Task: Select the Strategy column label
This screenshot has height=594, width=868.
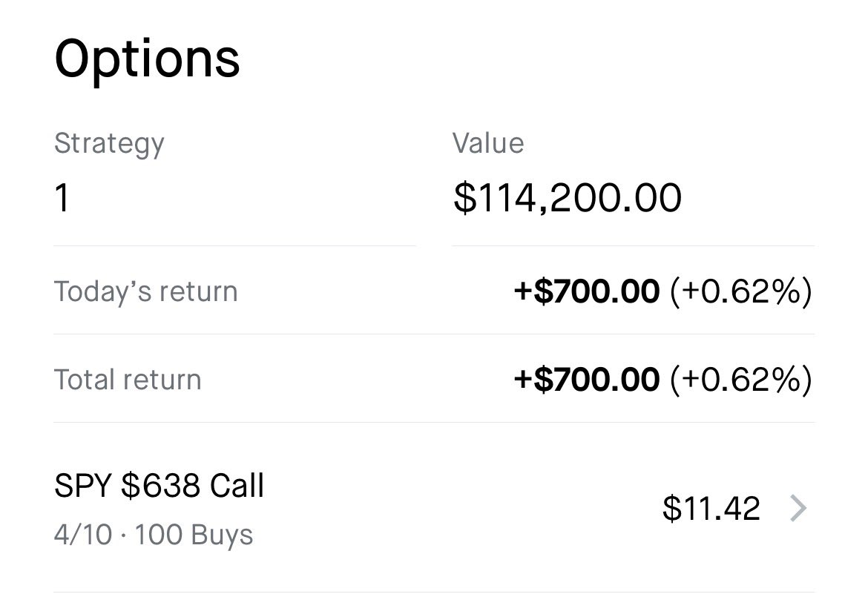Action: pyautogui.click(x=109, y=143)
